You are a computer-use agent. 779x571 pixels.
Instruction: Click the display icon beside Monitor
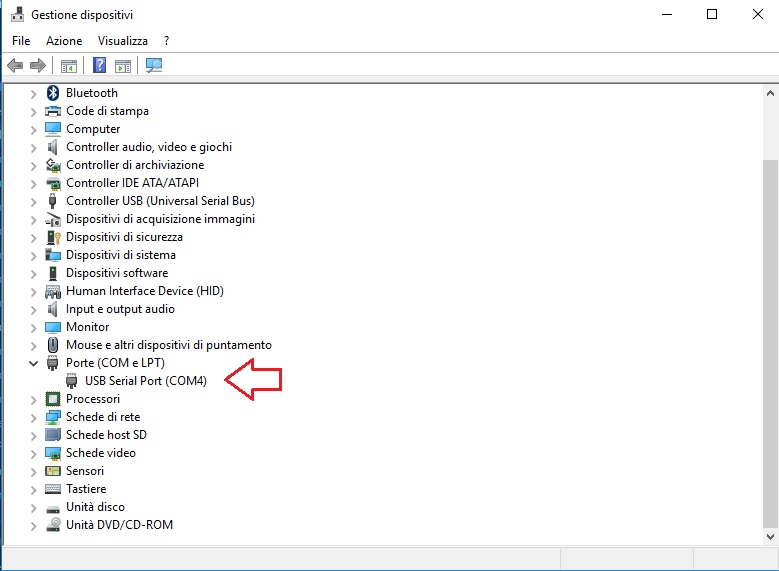(x=53, y=327)
